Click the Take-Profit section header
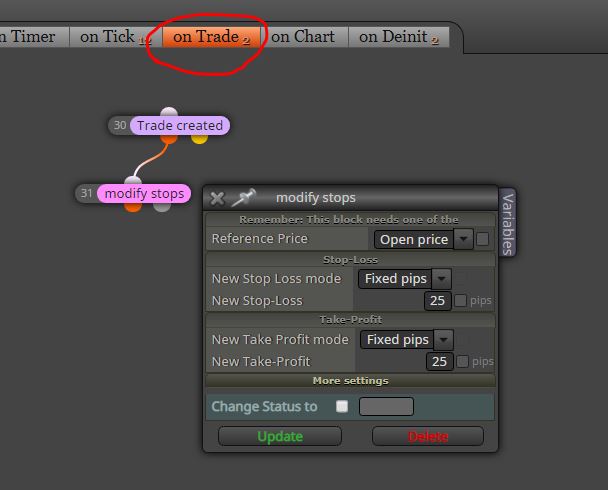 [x=351, y=319]
